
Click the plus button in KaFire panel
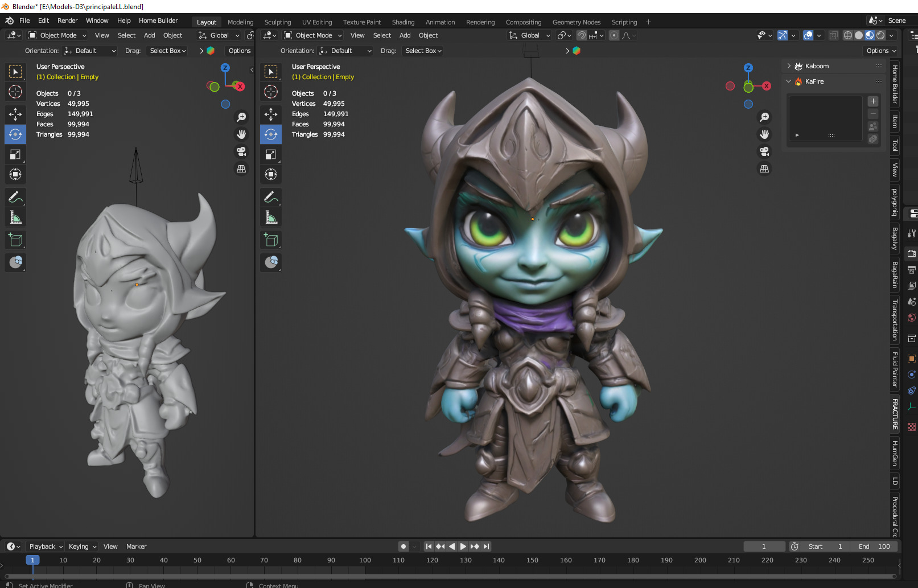pos(873,101)
